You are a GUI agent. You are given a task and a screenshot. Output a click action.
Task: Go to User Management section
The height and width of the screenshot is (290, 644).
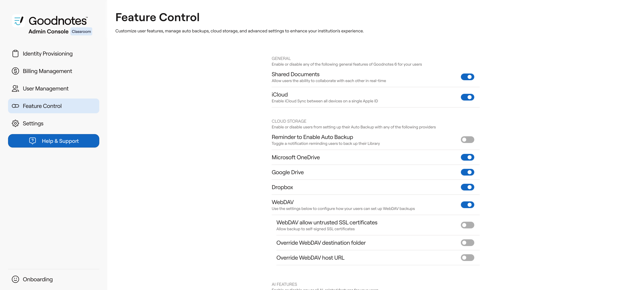tap(45, 89)
